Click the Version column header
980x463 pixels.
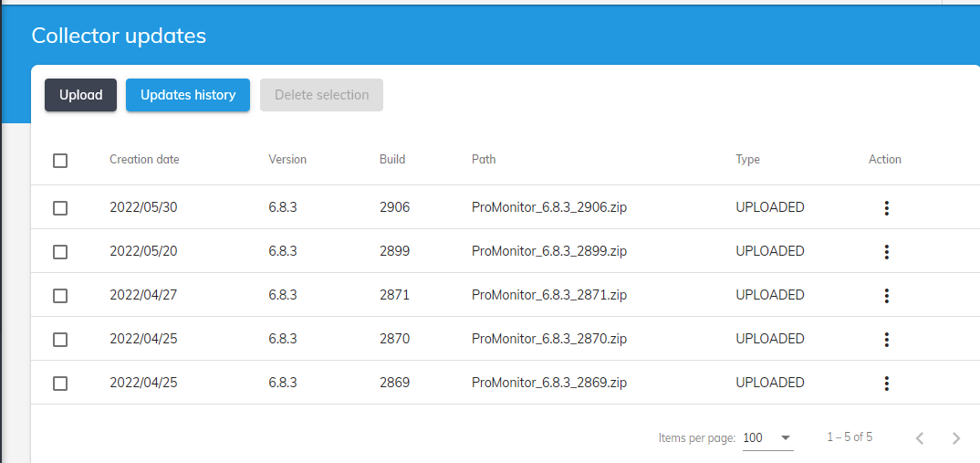(287, 160)
